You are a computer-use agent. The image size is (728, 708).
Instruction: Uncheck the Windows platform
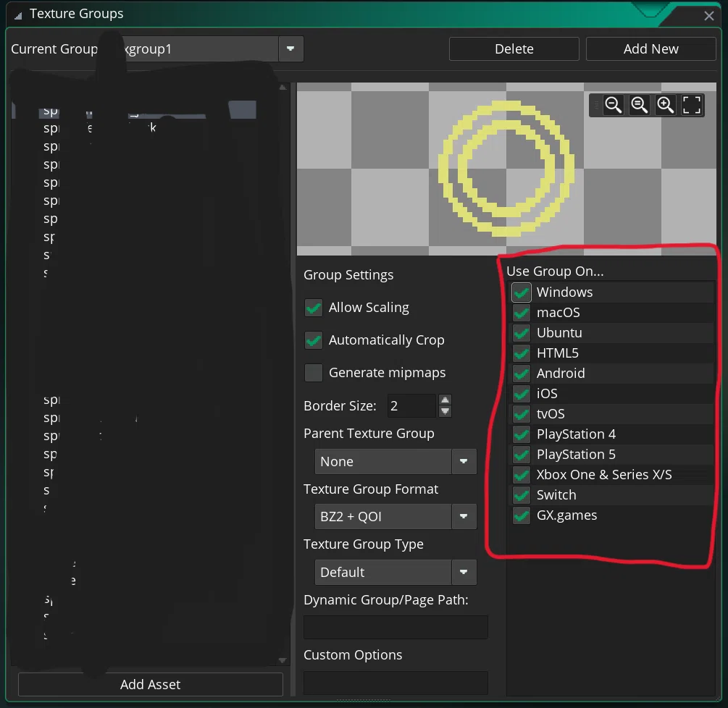[521, 292]
